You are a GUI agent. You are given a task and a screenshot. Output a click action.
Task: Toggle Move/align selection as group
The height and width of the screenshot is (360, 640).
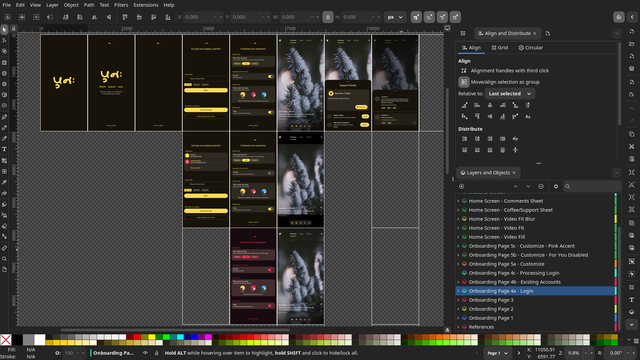(464, 82)
